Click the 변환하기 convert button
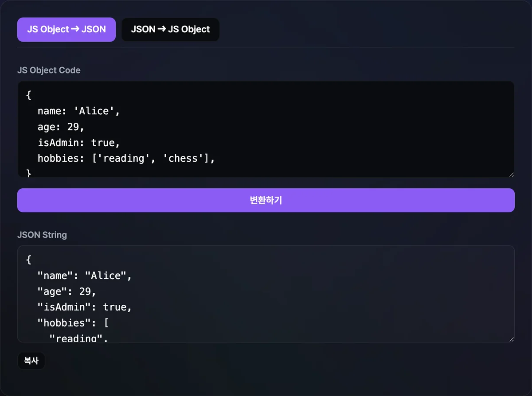 [x=266, y=200]
